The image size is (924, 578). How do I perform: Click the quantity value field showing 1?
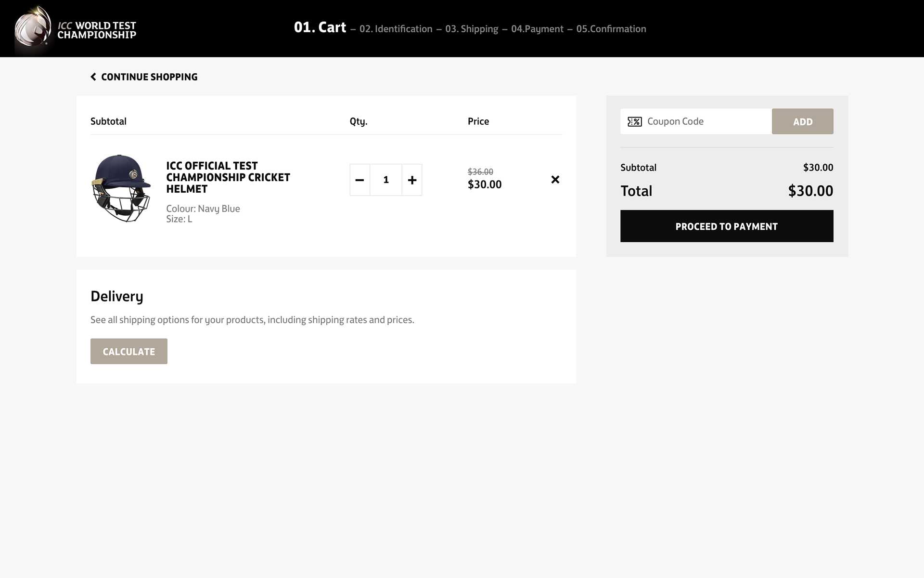(386, 180)
